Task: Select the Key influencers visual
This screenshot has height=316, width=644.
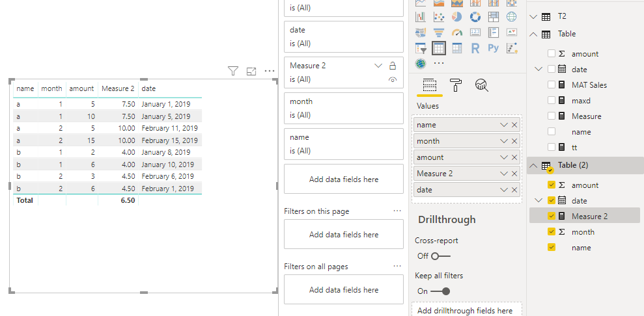Action: 511,48
